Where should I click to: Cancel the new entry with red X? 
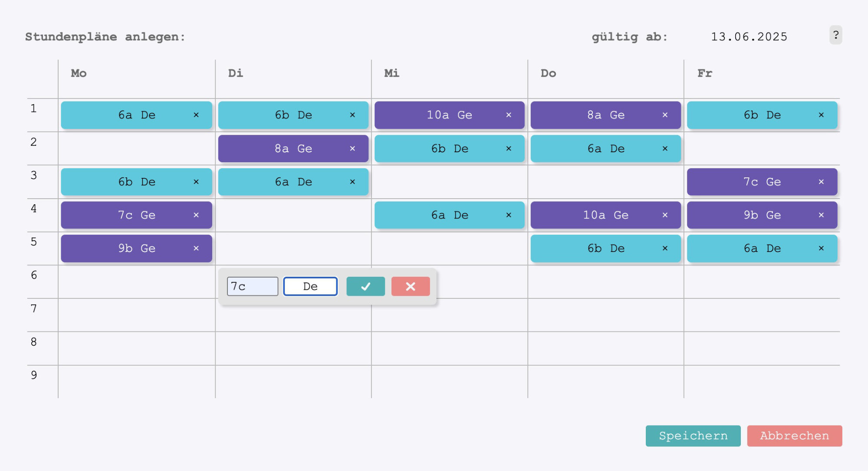pyautogui.click(x=410, y=286)
